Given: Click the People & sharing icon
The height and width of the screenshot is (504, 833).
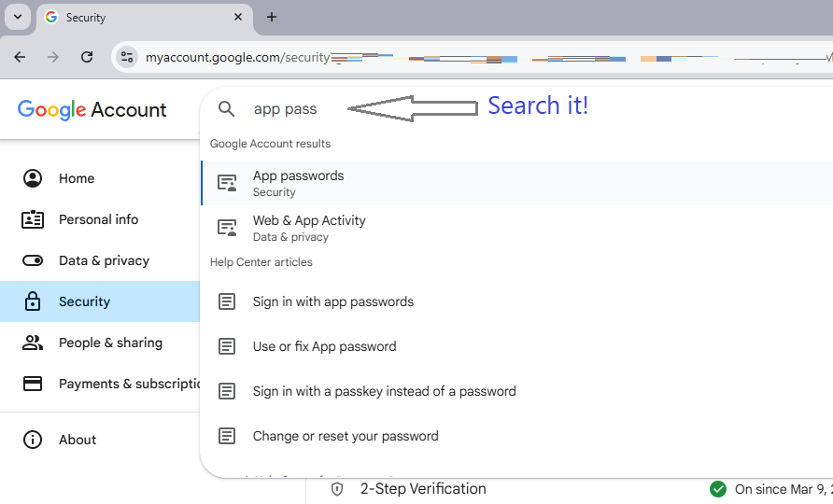Looking at the screenshot, I should [33, 343].
